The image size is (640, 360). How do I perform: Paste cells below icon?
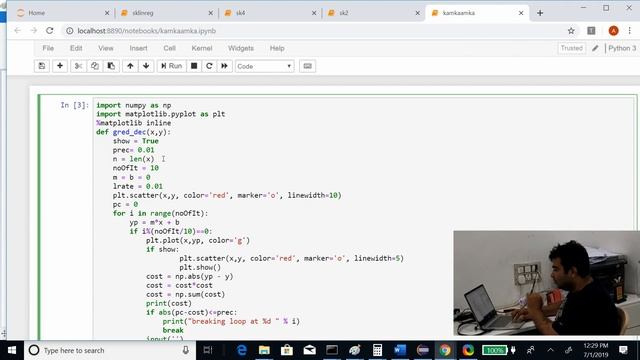tap(111, 66)
